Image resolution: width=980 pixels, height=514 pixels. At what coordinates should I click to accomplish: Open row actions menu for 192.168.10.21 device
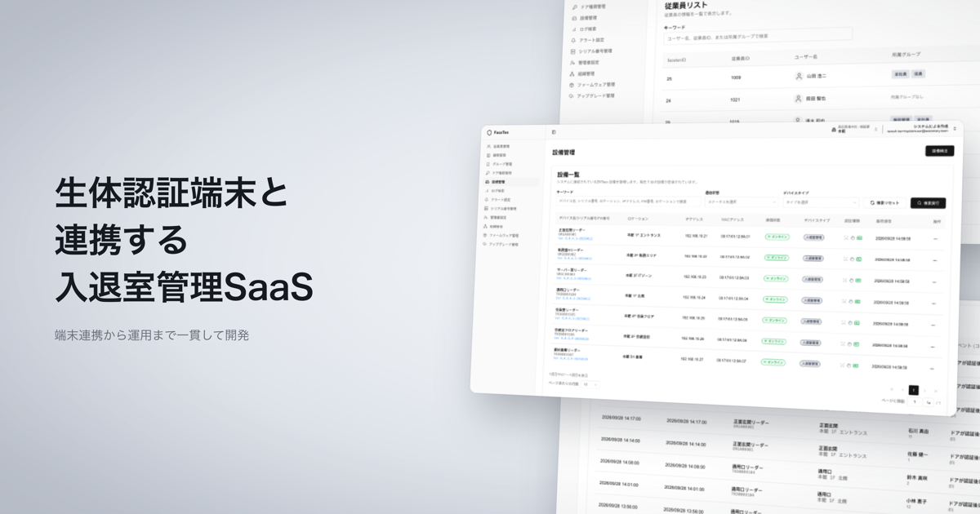click(x=934, y=239)
